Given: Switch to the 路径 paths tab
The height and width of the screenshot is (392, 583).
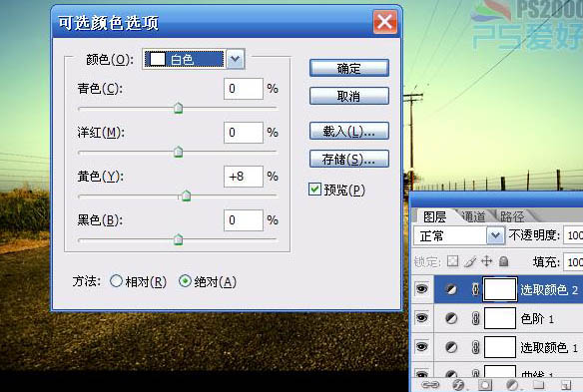Looking at the screenshot, I should click(512, 216).
